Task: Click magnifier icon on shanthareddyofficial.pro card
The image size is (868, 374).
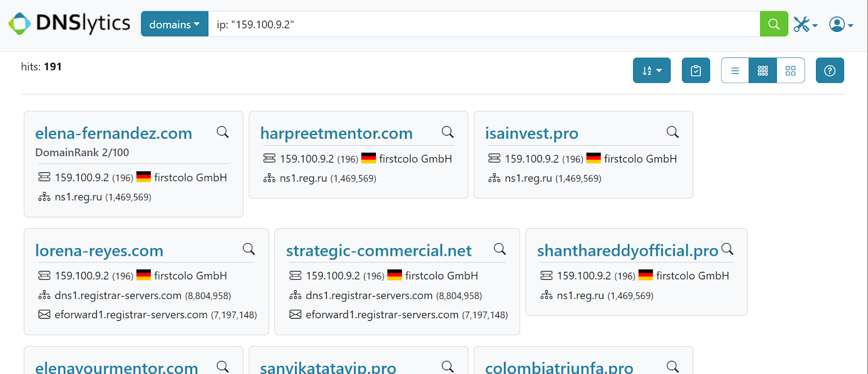Action: (x=727, y=249)
